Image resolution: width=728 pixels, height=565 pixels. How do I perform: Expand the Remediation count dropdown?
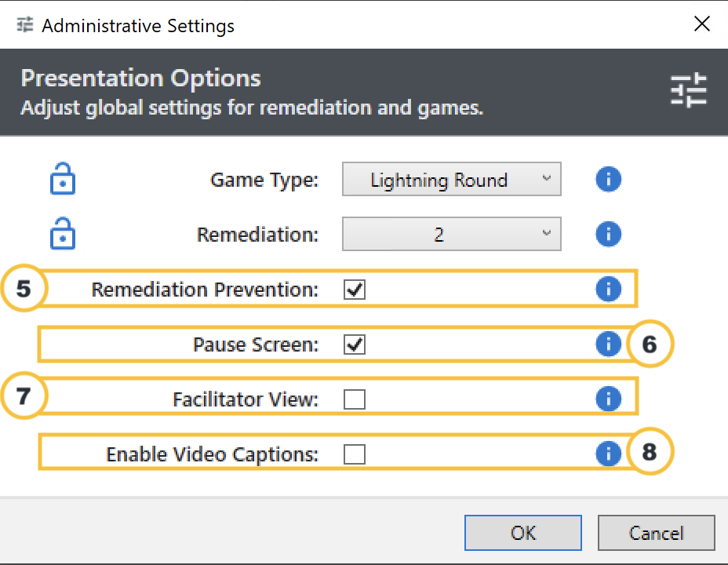(451, 234)
